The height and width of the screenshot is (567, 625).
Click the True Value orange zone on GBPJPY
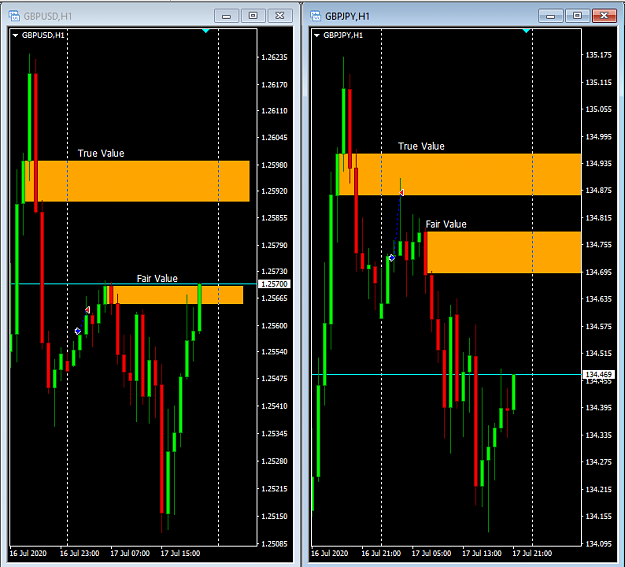pyautogui.click(x=458, y=174)
